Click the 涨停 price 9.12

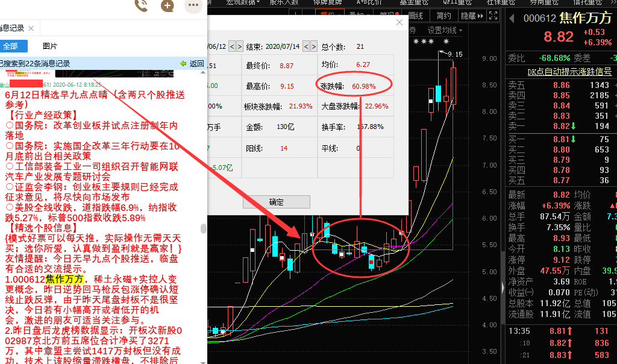(x=562, y=260)
